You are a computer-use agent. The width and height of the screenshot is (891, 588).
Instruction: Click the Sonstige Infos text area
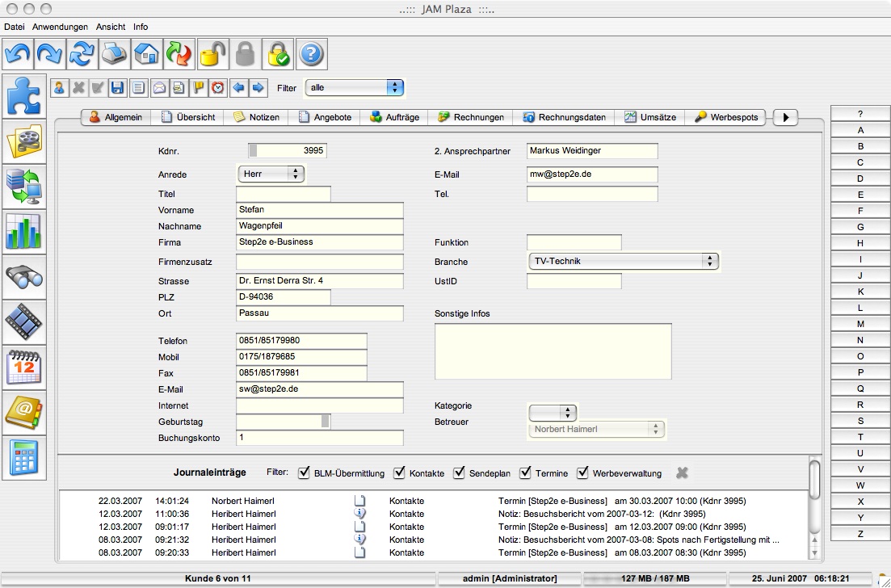(x=553, y=351)
